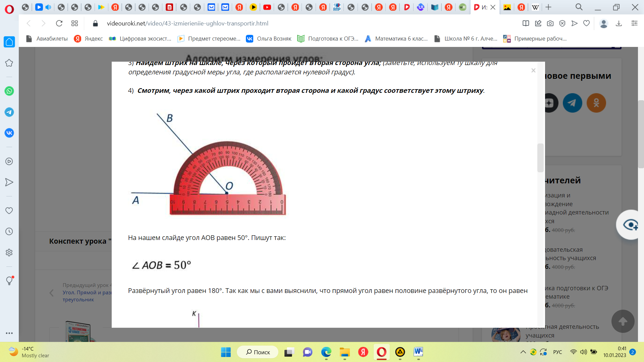Open the volume speaker tray icon
The width and height of the screenshot is (644, 362).
click(584, 352)
